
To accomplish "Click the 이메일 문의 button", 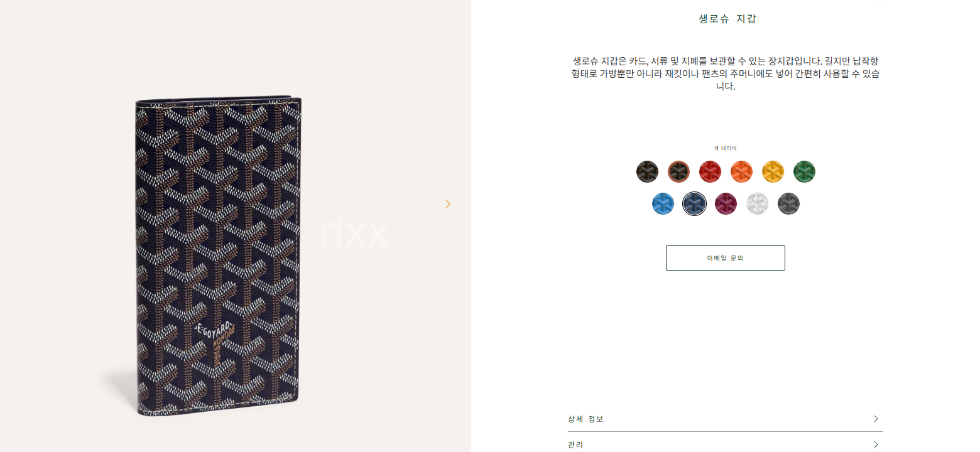I will coord(726,258).
